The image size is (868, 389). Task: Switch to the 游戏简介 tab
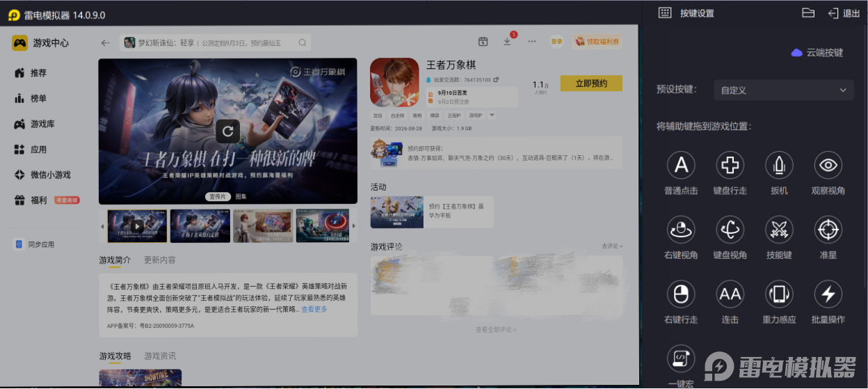(x=115, y=260)
